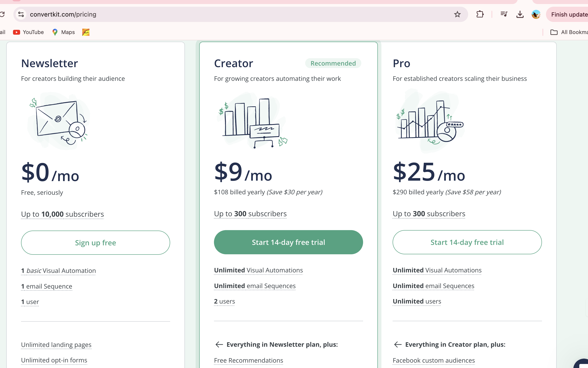Click Pro 'Unlimited email Sequences' feature
The width and height of the screenshot is (588, 368).
[x=434, y=286]
